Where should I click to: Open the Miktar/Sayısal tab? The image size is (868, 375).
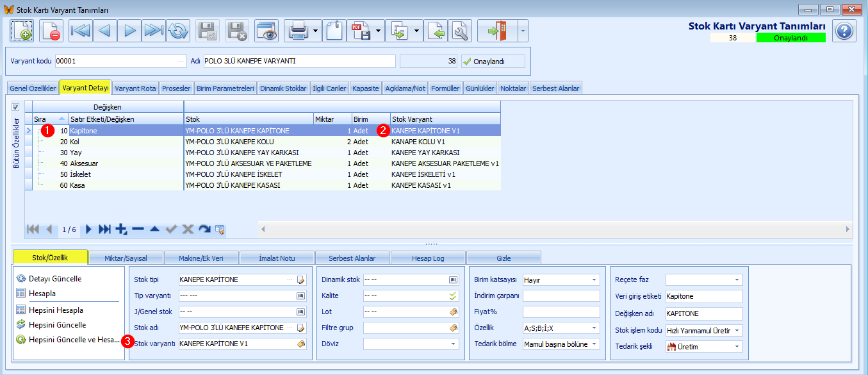125,258
